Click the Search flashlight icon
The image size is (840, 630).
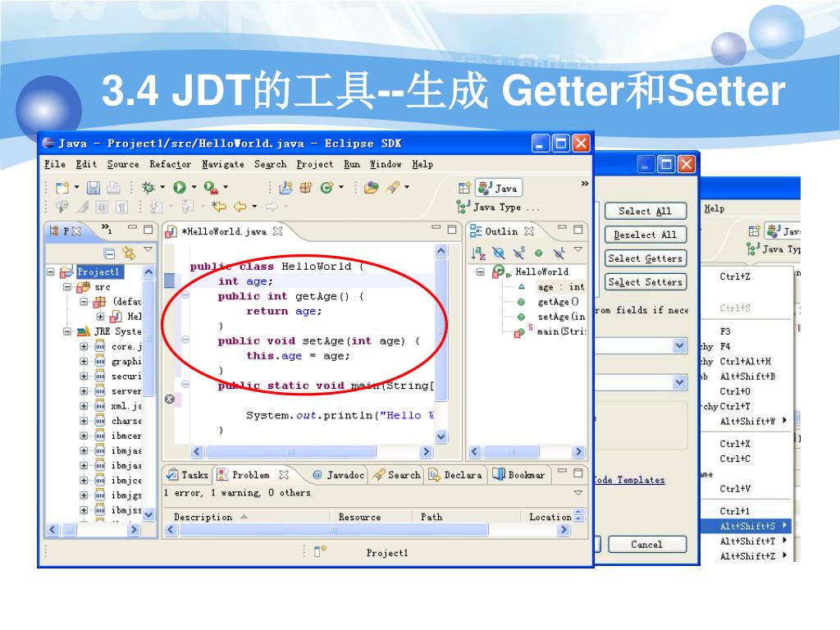393,188
